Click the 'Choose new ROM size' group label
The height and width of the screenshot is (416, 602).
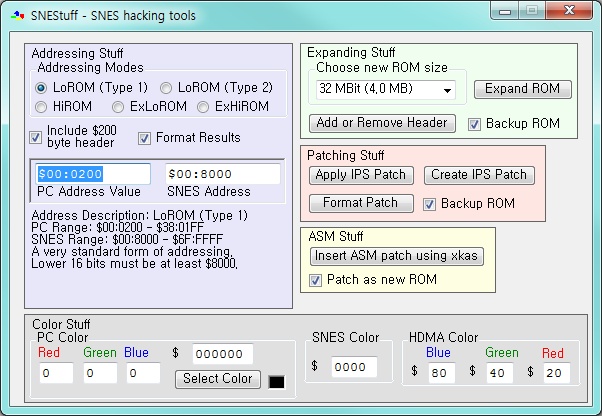pos(382,68)
